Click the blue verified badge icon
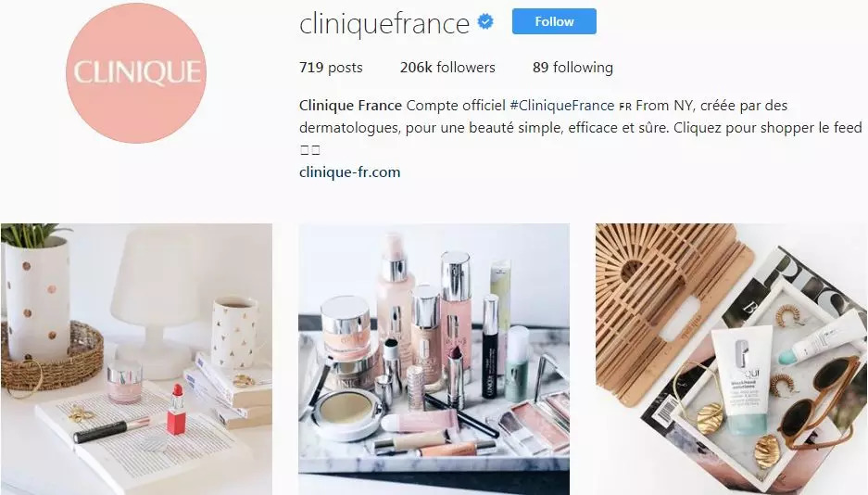The width and height of the screenshot is (868, 495). point(485,22)
